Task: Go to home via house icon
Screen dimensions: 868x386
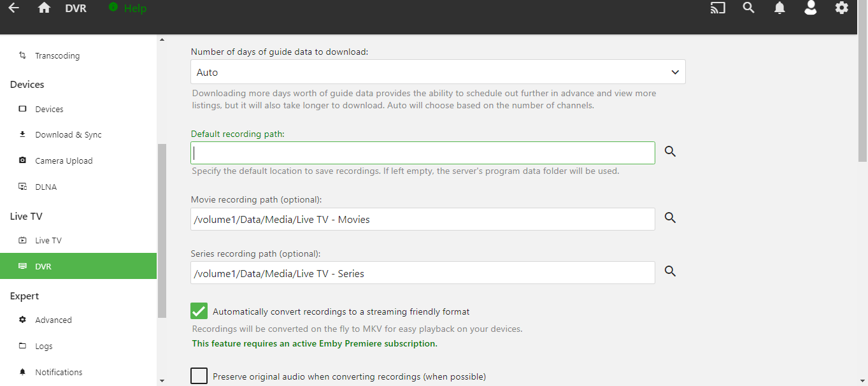Action: point(44,8)
